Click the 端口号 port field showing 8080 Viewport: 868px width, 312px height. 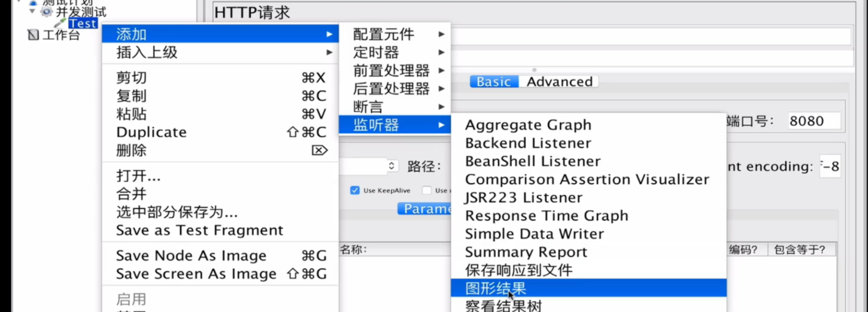813,121
